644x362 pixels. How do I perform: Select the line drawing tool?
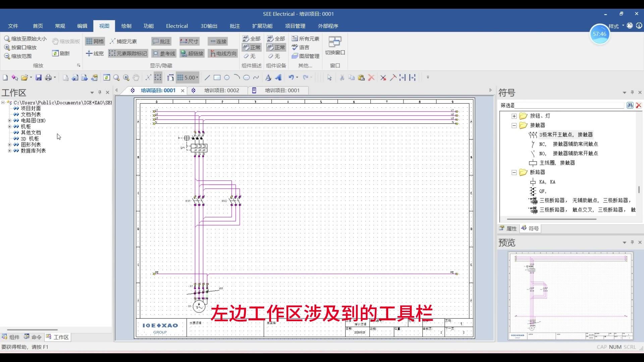(207, 78)
